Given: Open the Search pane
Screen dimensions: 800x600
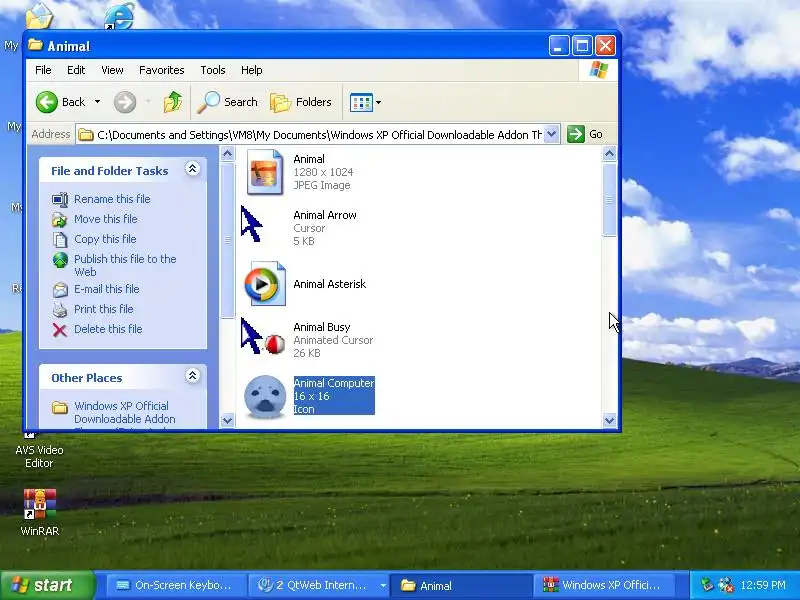Looking at the screenshot, I should click(228, 102).
